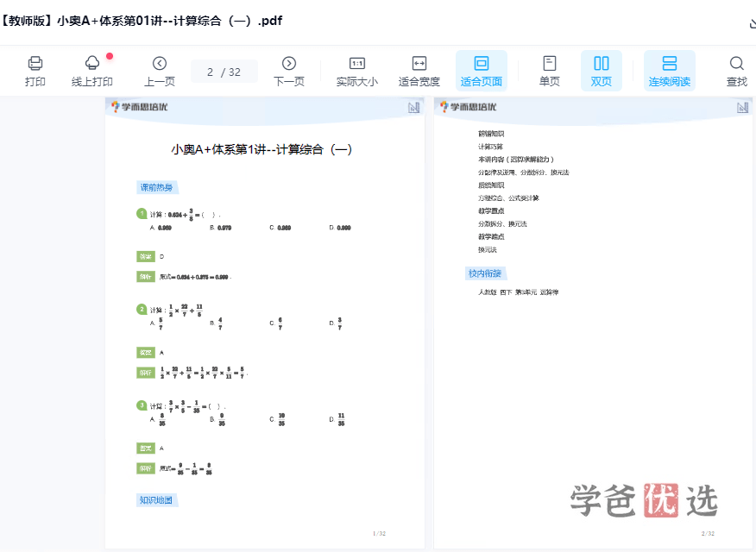756x552 pixels.
Task: Click the file name title 【教师版】小奥A+
Action: pos(141,21)
